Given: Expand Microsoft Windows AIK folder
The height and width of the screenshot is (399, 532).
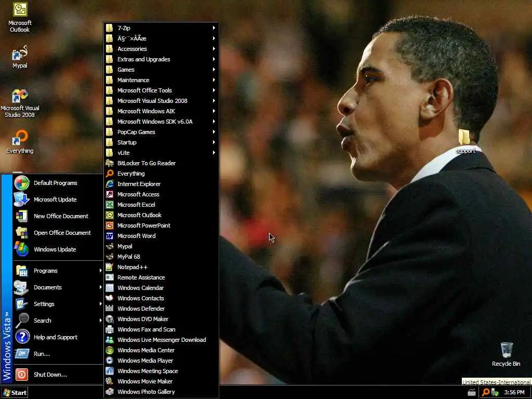Looking at the screenshot, I should (x=161, y=111).
